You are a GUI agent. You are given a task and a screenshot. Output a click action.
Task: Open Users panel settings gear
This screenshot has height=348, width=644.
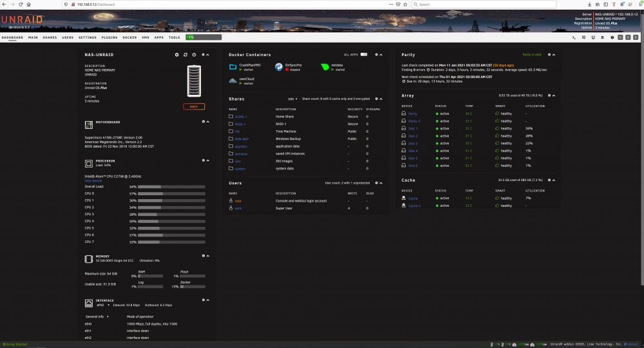(376, 183)
